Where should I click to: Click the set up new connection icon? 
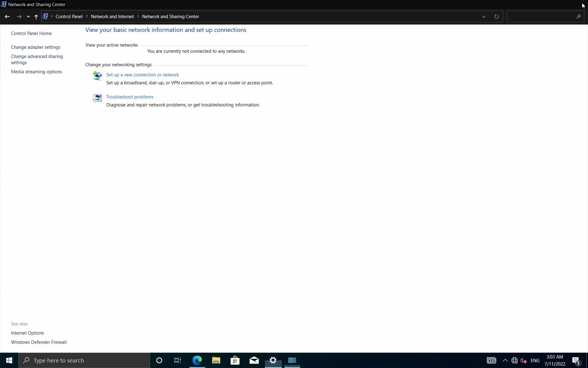click(97, 76)
